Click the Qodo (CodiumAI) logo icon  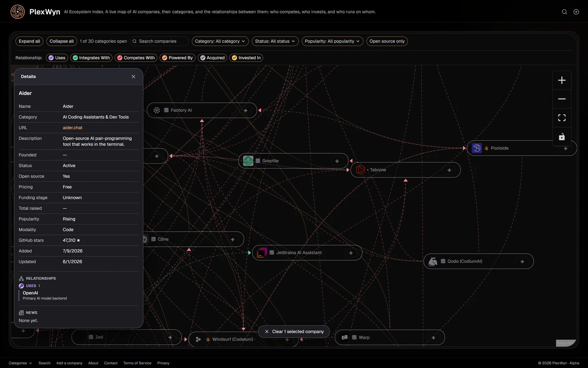point(433,261)
